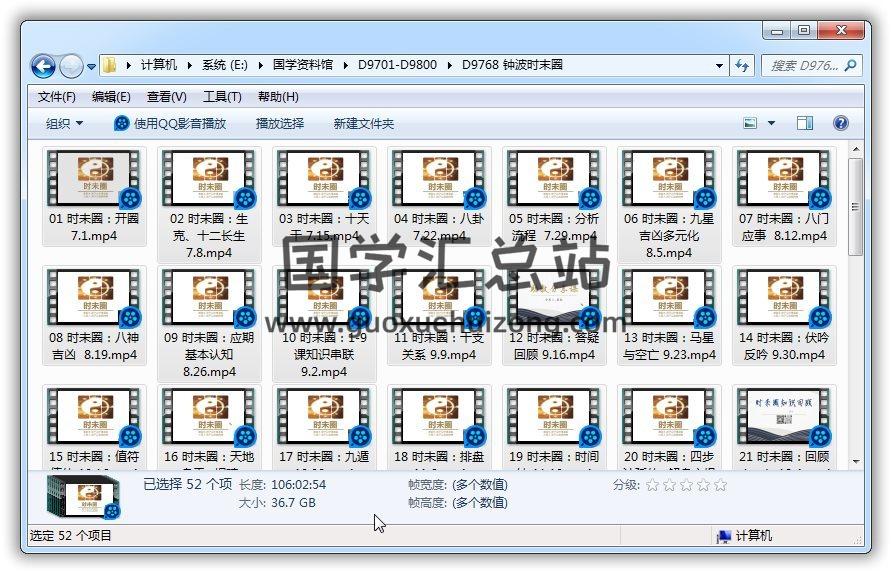Image resolution: width=892 pixels, height=574 pixels.
Task: Open the 帮助(H) menu
Action: click(x=278, y=97)
